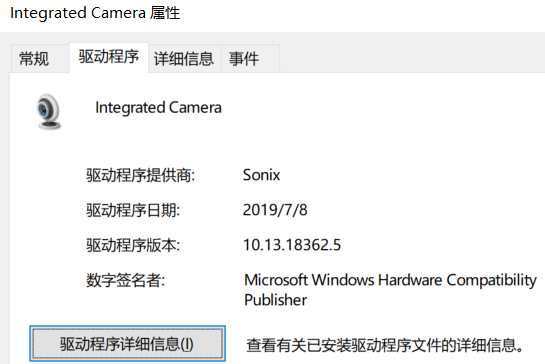Screen dimensions: 545x364
Task: Select the 驱动程序 tab
Action: point(109,57)
